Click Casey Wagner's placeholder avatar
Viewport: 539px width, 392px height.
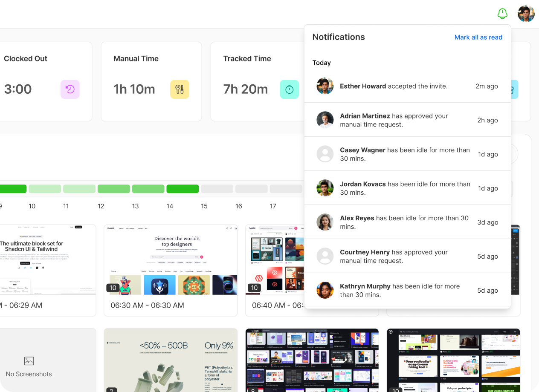click(325, 154)
